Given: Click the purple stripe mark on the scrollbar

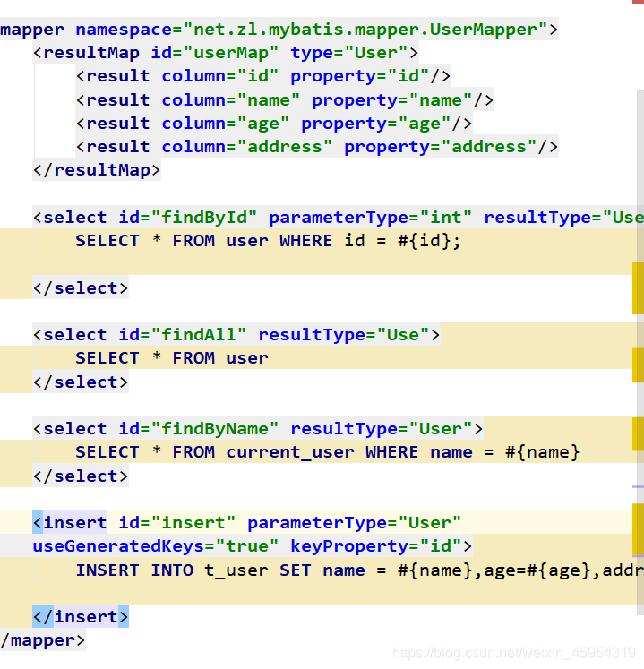Looking at the screenshot, I should point(638,486).
